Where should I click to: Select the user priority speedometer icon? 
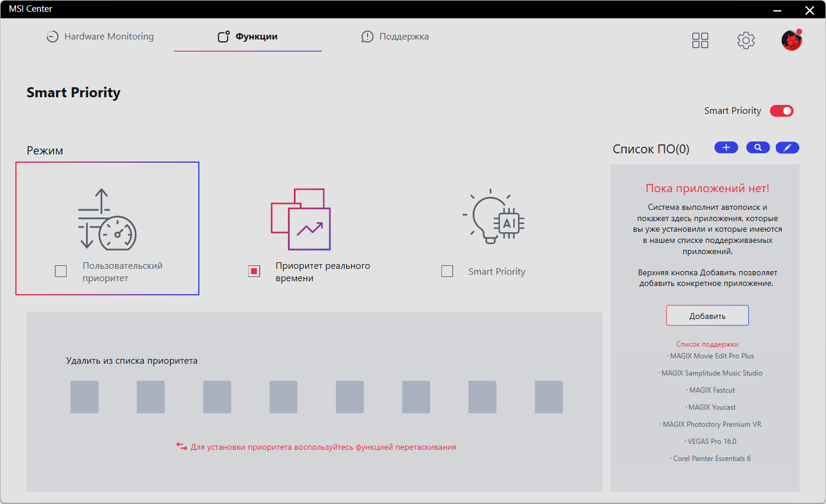[107, 219]
